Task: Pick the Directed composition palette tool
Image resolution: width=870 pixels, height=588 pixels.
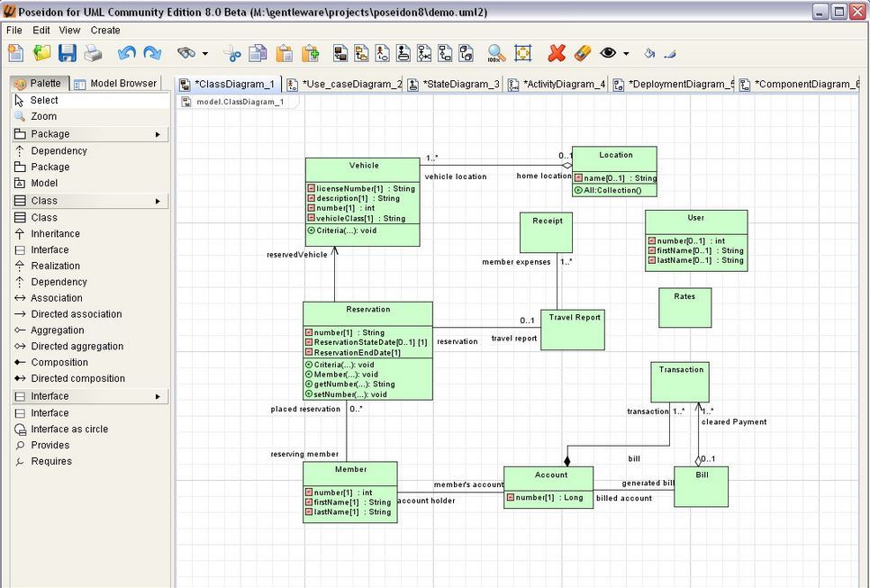Action: click(x=77, y=378)
